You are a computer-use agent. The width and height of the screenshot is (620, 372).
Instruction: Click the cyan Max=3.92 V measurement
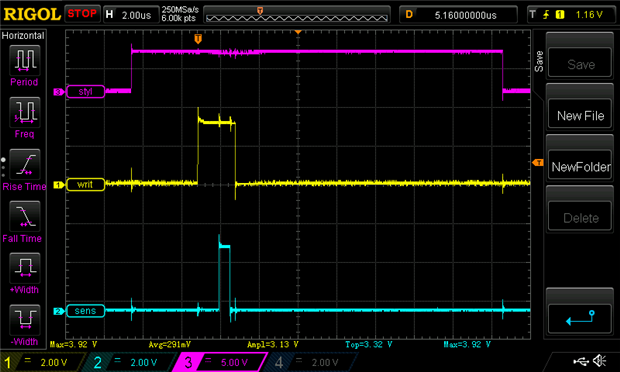(x=467, y=344)
